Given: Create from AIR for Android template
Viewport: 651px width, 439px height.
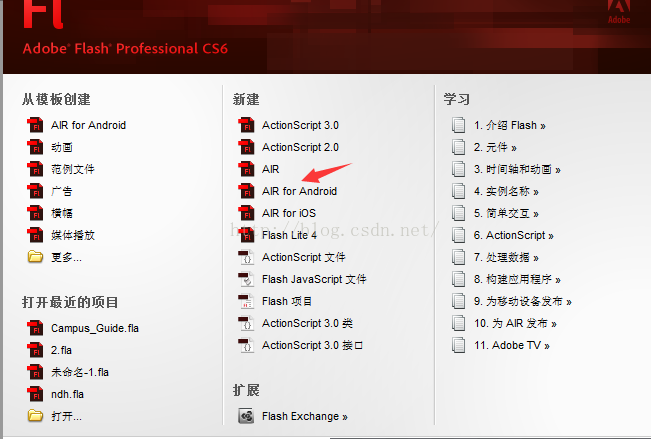Looking at the screenshot, I should [88, 125].
